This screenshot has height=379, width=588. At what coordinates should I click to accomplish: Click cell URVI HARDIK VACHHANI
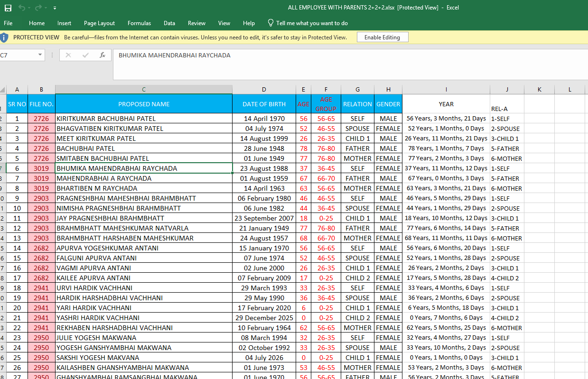click(144, 288)
